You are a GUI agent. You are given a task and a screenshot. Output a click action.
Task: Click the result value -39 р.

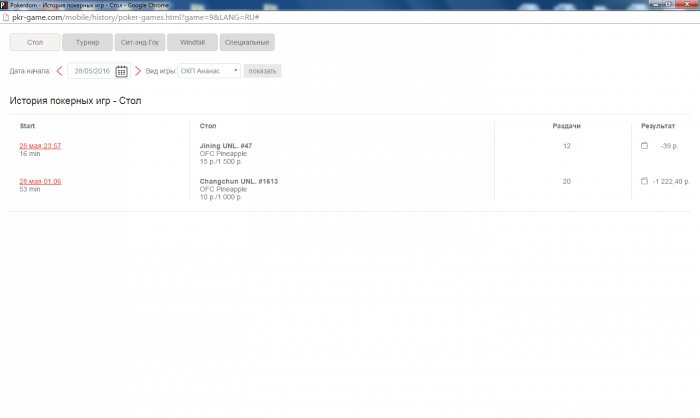click(669, 146)
